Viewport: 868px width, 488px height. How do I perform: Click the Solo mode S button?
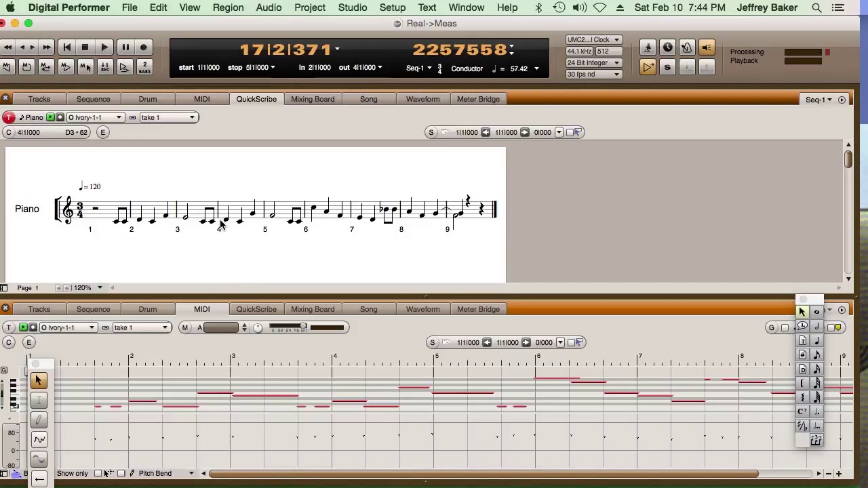(x=667, y=67)
